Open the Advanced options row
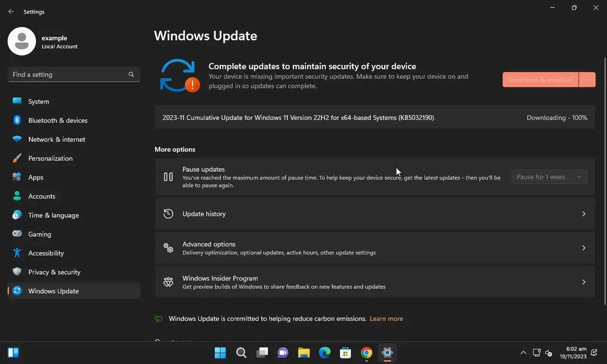The image size is (607, 364). tap(375, 248)
